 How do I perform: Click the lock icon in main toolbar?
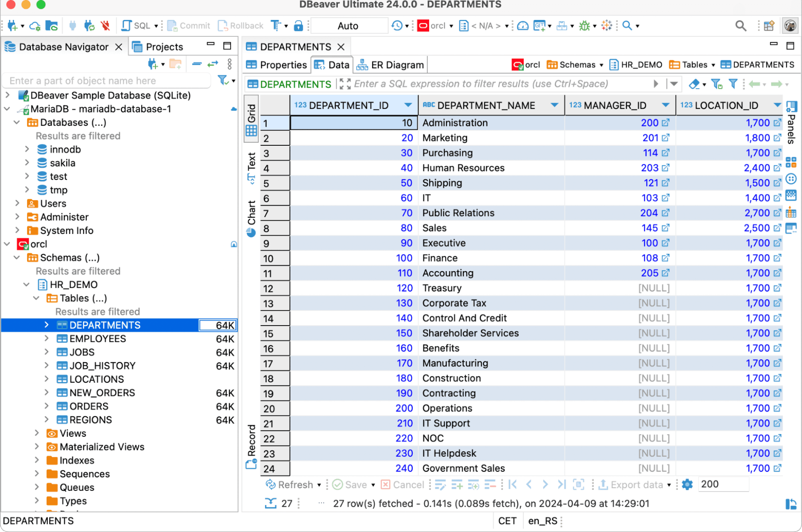click(298, 26)
